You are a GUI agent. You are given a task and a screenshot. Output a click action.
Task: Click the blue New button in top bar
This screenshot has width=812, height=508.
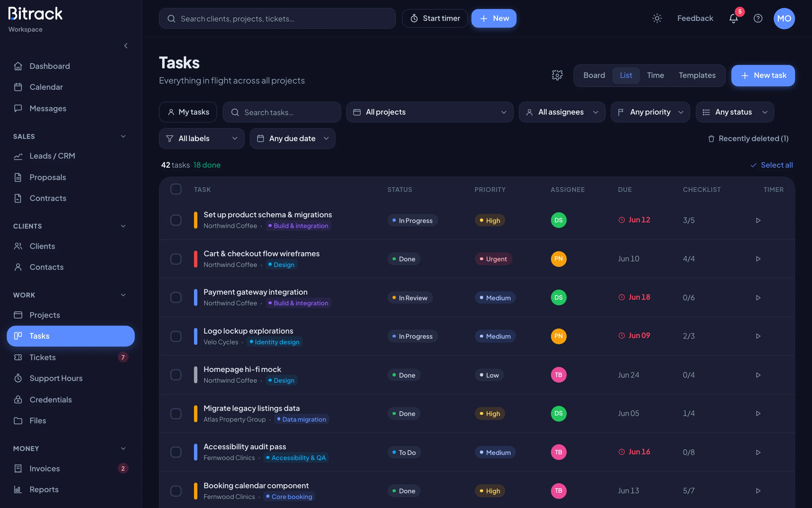click(494, 18)
